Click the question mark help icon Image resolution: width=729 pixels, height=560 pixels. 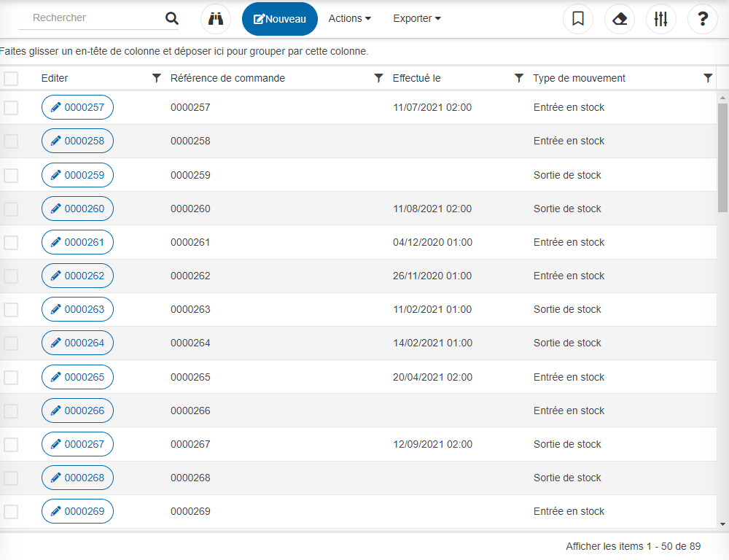click(703, 19)
